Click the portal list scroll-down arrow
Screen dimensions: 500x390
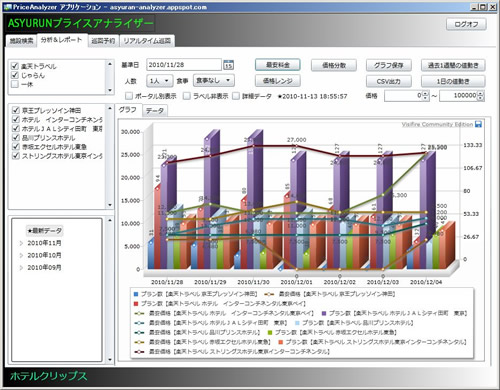coord(110,90)
